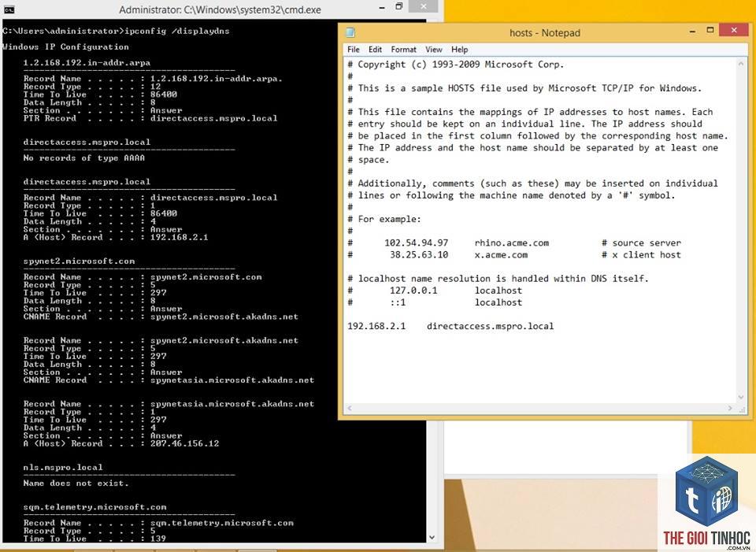The height and width of the screenshot is (552, 756).
Task: Click the spynet2.microsoft.com section header in cmd
Action: tap(79, 261)
